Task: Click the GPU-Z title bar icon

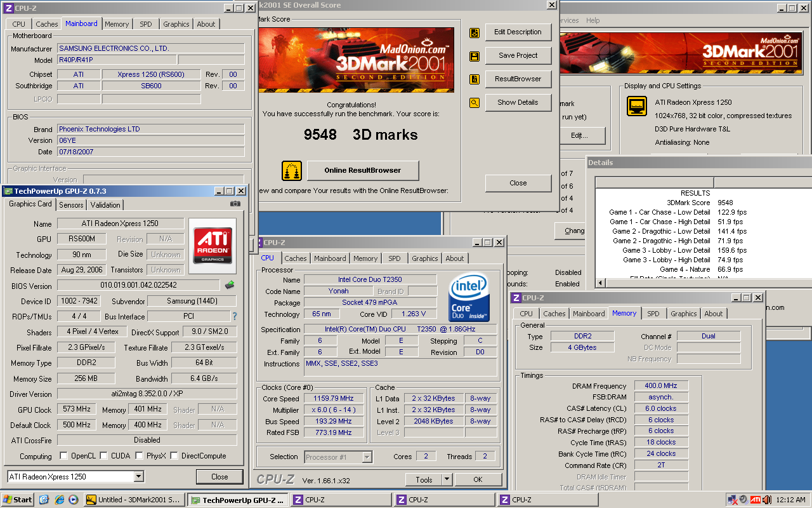Action: point(8,190)
